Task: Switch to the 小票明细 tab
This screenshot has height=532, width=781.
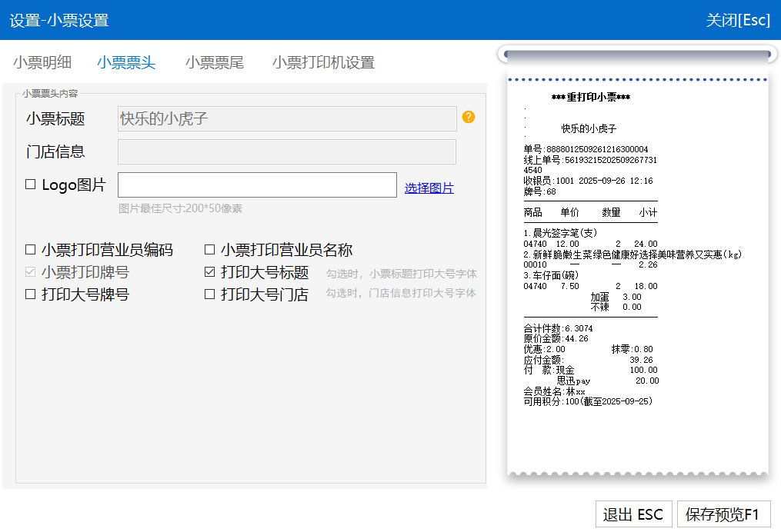Action: (x=42, y=63)
